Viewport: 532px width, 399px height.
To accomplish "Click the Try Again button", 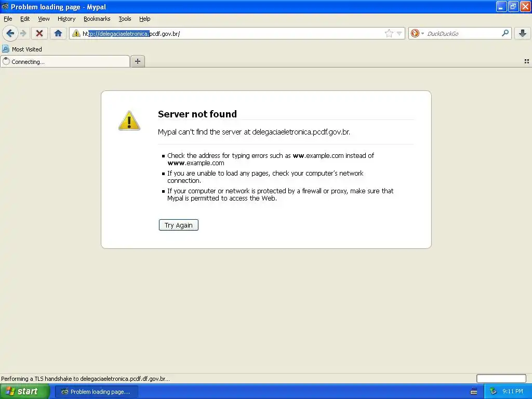I will 179,225.
